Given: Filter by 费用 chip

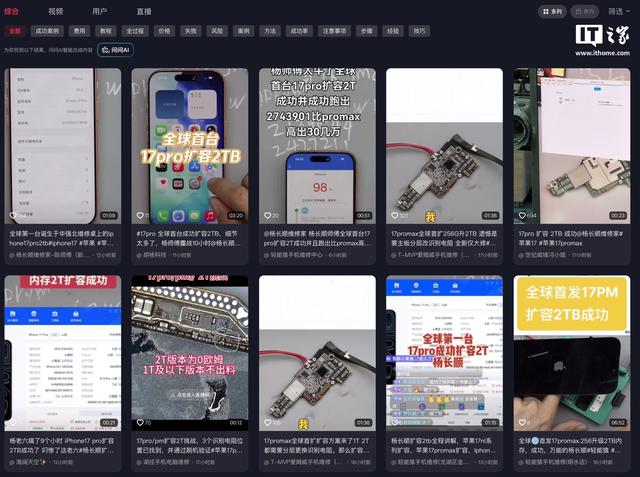Looking at the screenshot, I should pyautogui.click(x=79, y=31).
